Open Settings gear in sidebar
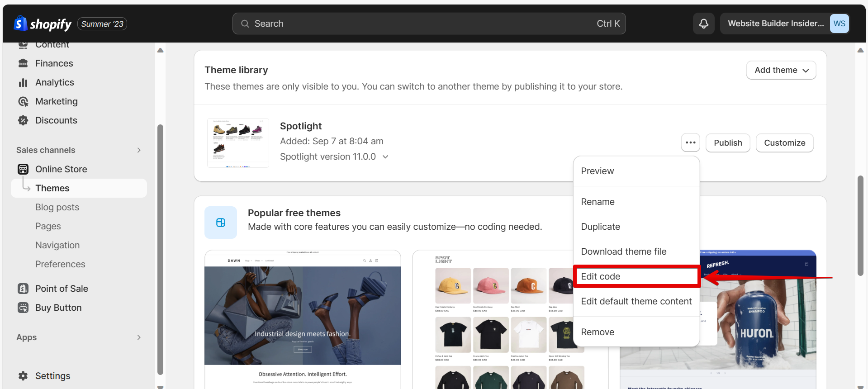The image size is (868, 389). 23,376
